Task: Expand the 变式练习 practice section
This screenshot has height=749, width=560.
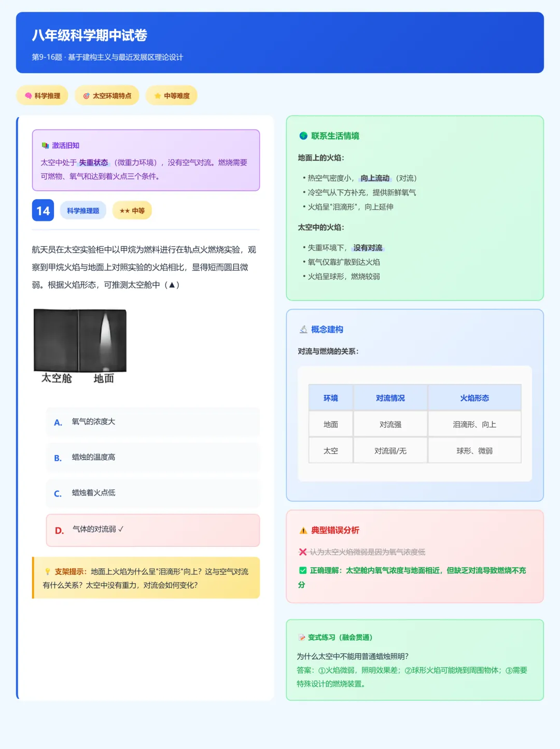Action: tap(337, 638)
